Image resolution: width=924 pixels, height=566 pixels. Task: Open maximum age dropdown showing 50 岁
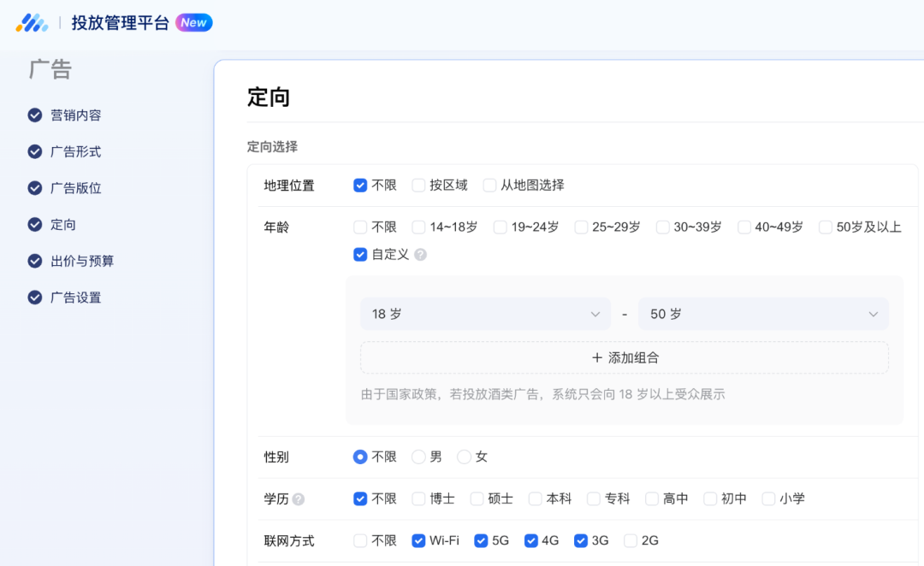[763, 314]
